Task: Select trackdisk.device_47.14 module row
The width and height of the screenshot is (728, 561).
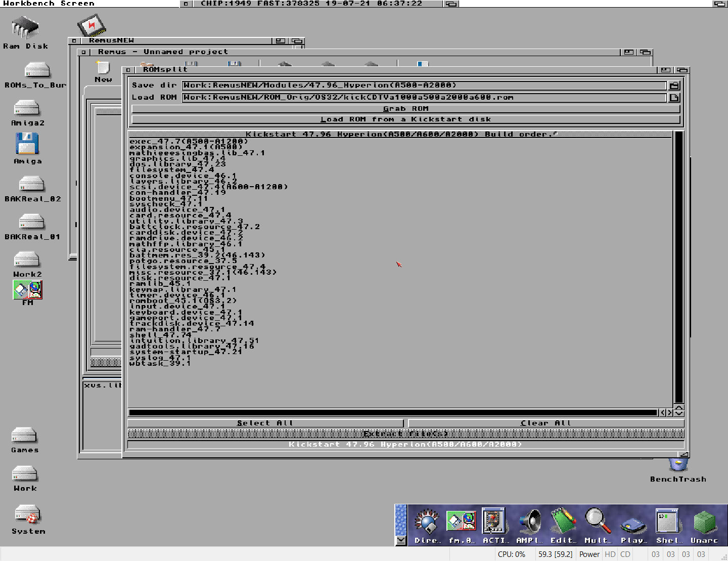Action: point(192,323)
